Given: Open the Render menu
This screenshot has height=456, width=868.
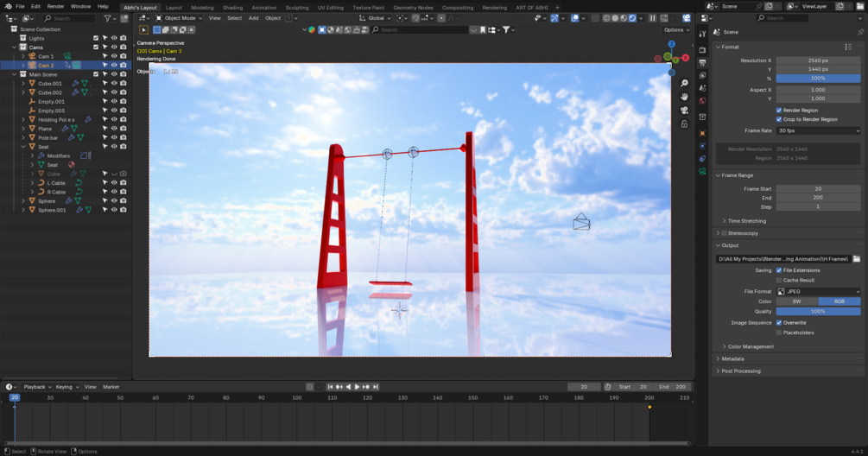Looking at the screenshot, I should pos(55,7).
